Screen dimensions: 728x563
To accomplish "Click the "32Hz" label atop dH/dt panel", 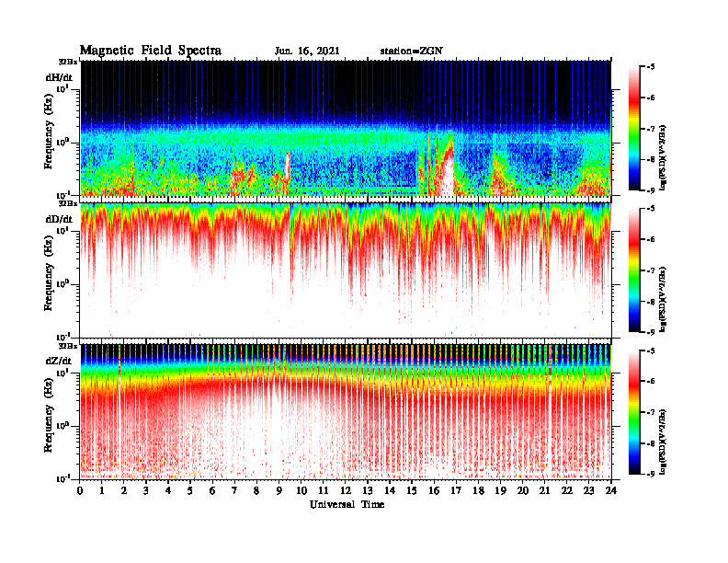I will (x=68, y=62).
